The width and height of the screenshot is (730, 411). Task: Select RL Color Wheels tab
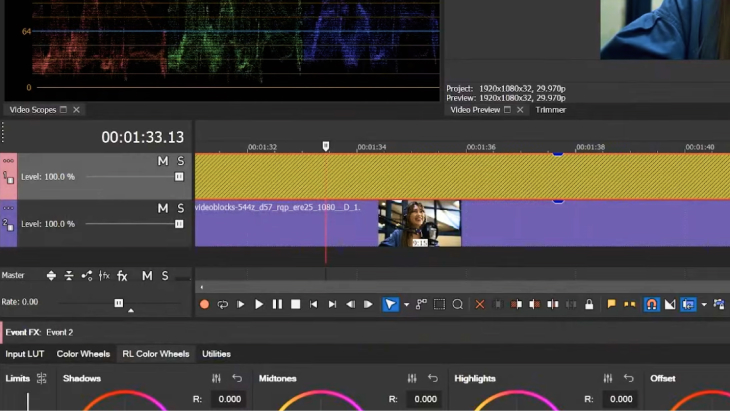(x=155, y=354)
